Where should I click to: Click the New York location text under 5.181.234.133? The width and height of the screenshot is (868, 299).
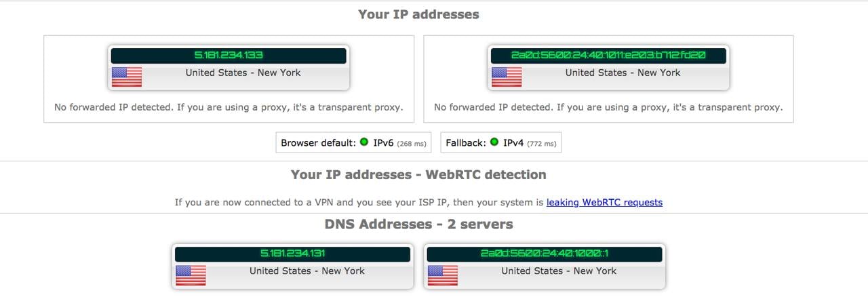(x=243, y=73)
